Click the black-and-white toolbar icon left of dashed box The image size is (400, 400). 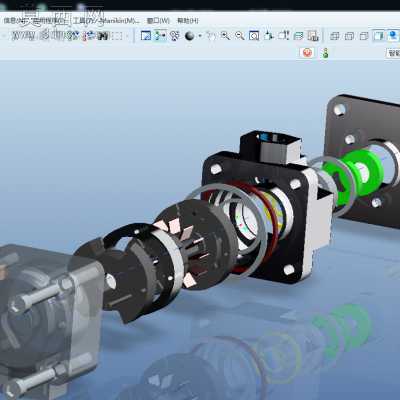(103, 36)
